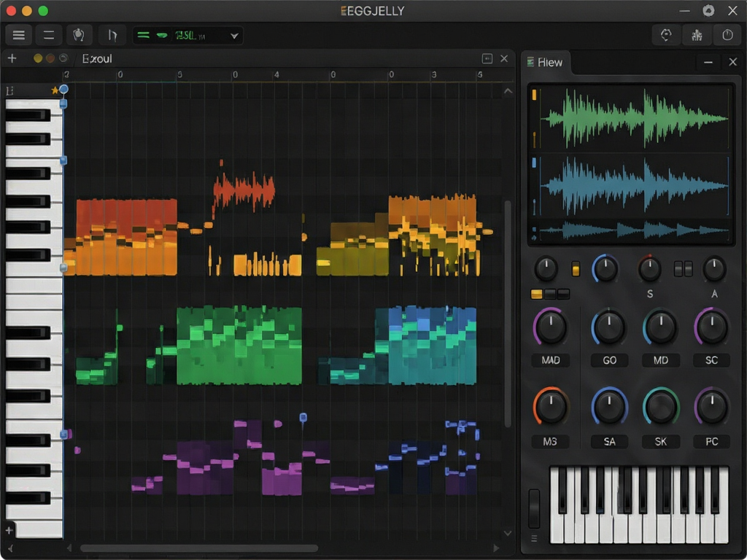747x560 pixels.
Task: Open the mixer levels icon at top right
Action: (697, 35)
